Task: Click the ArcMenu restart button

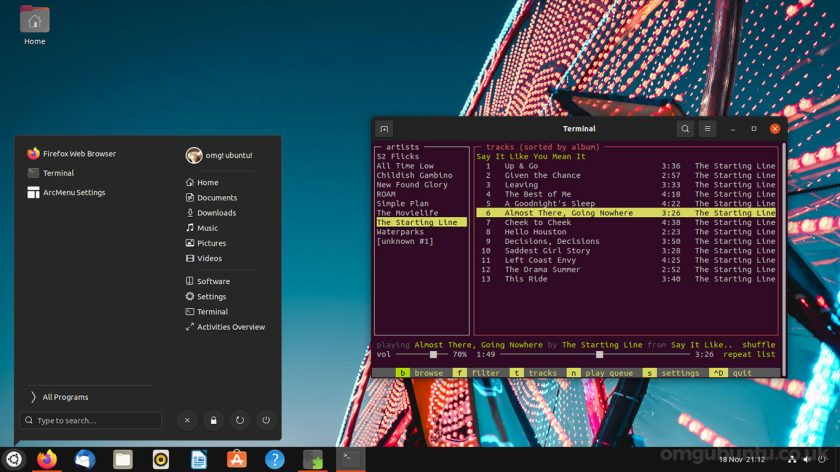Action: (x=239, y=420)
